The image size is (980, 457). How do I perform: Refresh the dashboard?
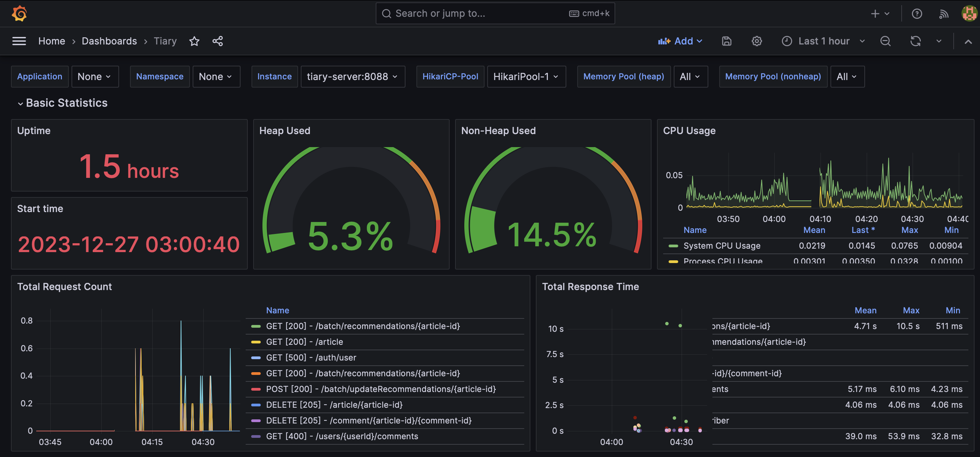(x=915, y=41)
